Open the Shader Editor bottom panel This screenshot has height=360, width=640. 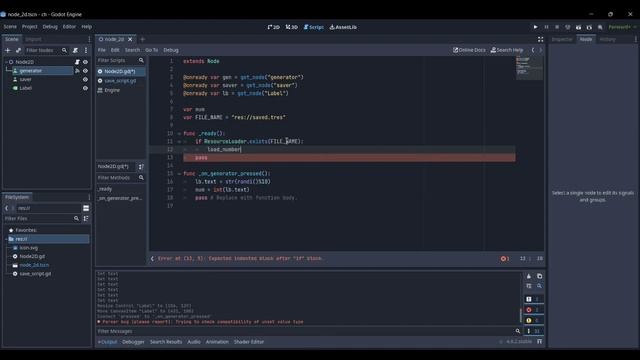249,342
